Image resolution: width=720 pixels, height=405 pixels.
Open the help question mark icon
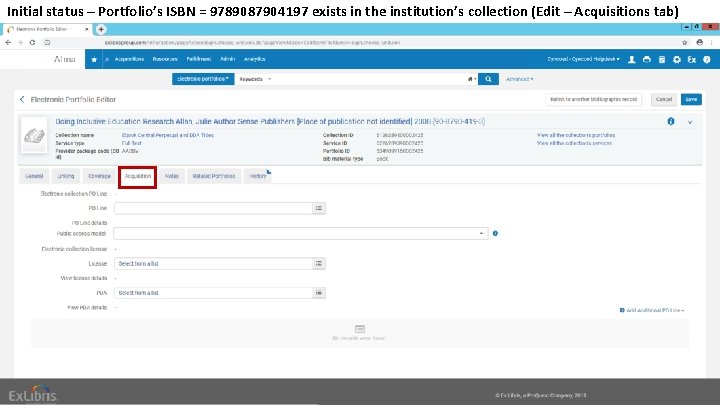tap(707, 59)
